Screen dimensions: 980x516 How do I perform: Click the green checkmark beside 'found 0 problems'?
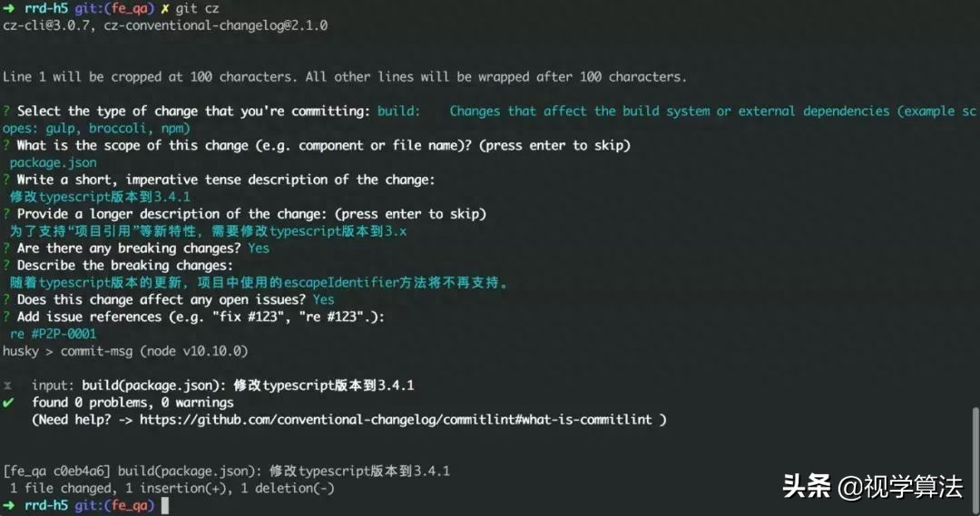[x=8, y=403]
